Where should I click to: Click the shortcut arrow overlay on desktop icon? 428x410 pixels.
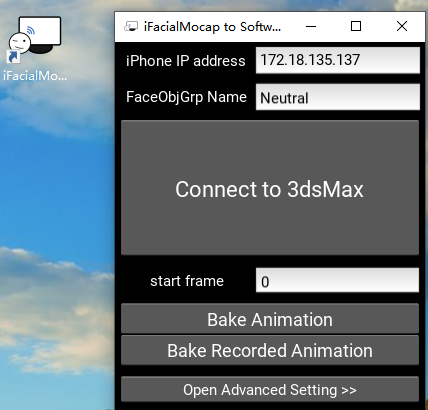[x=13, y=57]
